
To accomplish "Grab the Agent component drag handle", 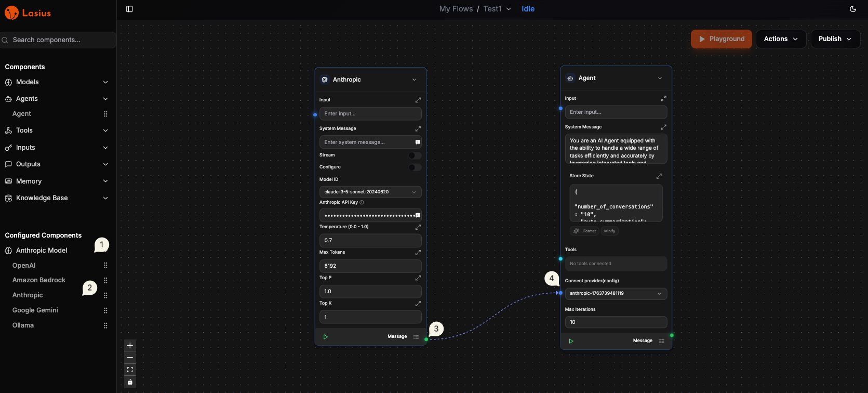I will point(105,114).
